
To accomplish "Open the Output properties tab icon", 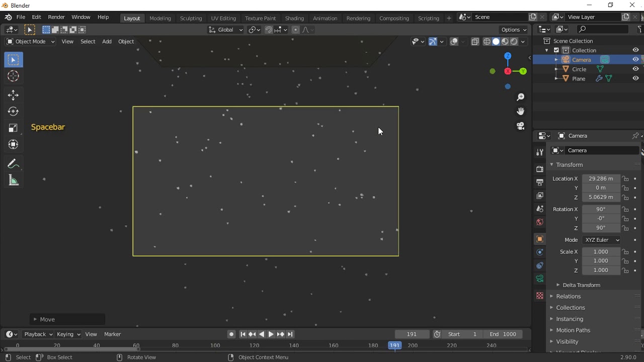I will click(540, 183).
